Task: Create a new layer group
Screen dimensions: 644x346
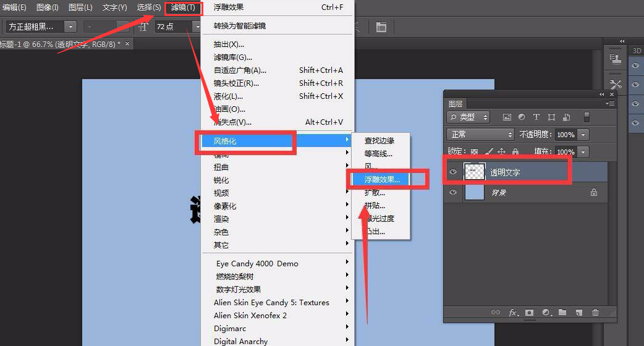Action: tap(562, 313)
